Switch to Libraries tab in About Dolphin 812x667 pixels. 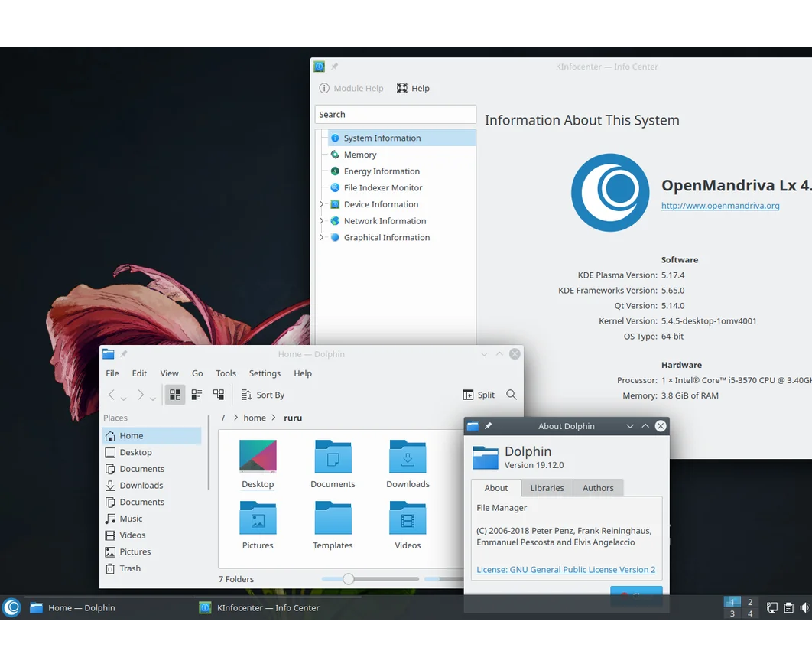coord(547,488)
